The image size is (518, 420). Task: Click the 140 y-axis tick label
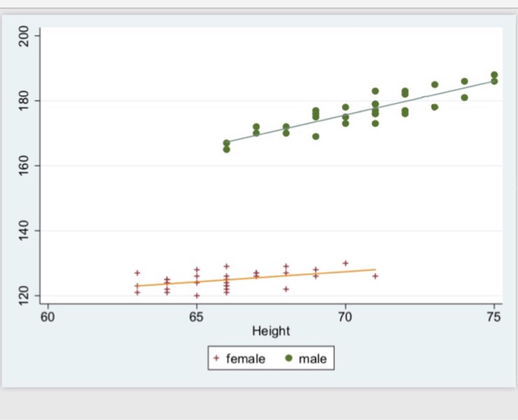[x=24, y=231]
